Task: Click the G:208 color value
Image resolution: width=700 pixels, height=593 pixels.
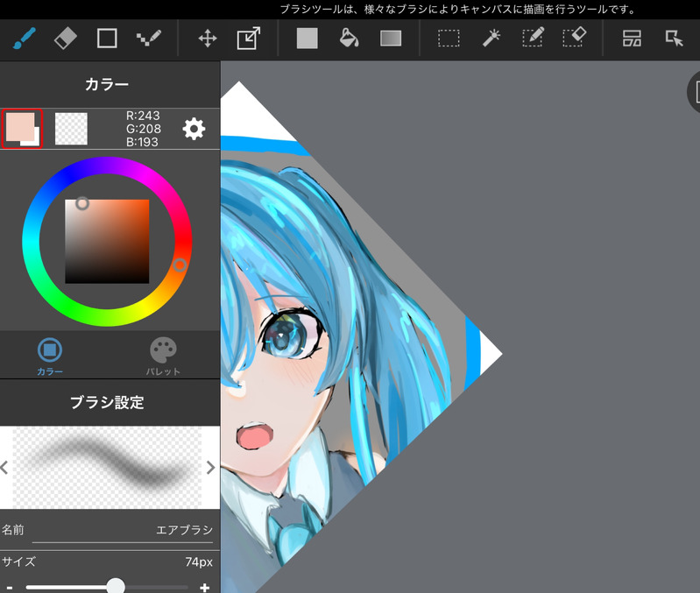Action: pos(144,129)
